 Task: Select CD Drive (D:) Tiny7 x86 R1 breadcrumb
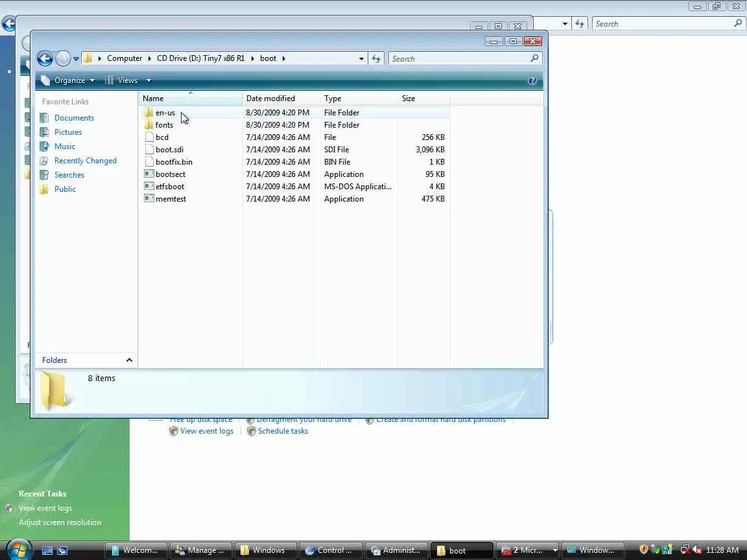pyautogui.click(x=200, y=58)
